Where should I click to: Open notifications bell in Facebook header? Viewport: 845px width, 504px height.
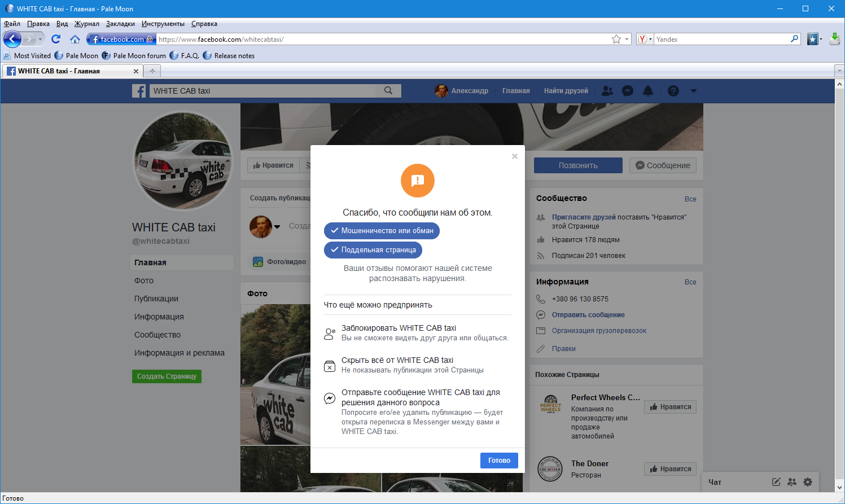pos(648,91)
